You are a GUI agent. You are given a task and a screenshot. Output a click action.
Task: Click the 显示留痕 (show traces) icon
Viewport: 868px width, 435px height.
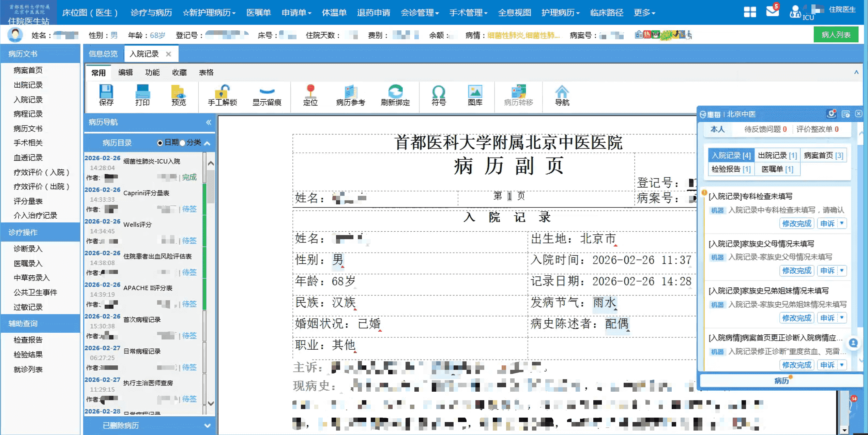(267, 97)
